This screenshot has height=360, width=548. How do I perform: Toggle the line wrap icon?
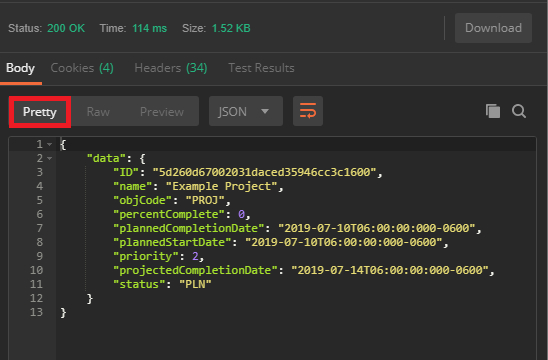point(308,111)
